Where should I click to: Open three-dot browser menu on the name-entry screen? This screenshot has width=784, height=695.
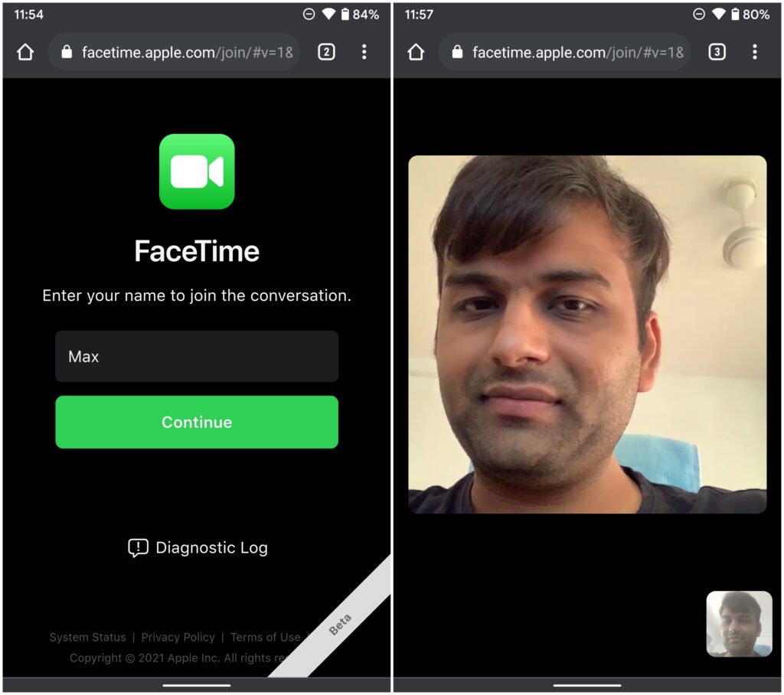click(x=364, y=52)
